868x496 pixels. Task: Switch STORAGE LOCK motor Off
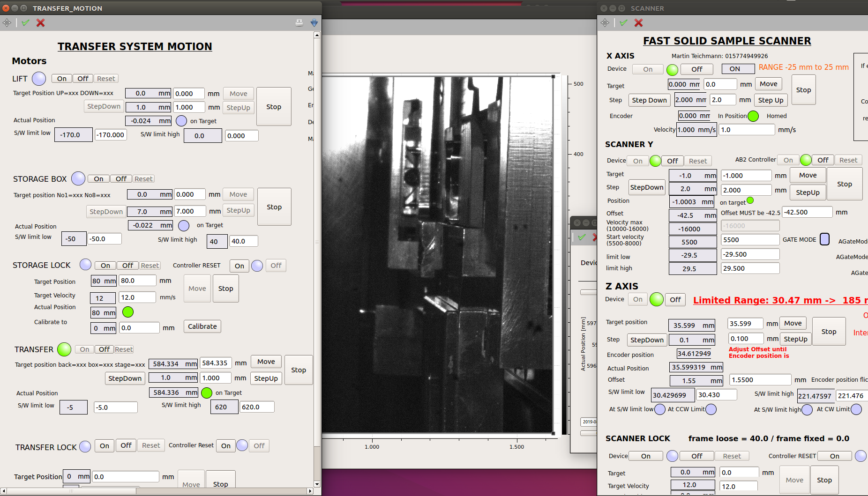[127, 266]
